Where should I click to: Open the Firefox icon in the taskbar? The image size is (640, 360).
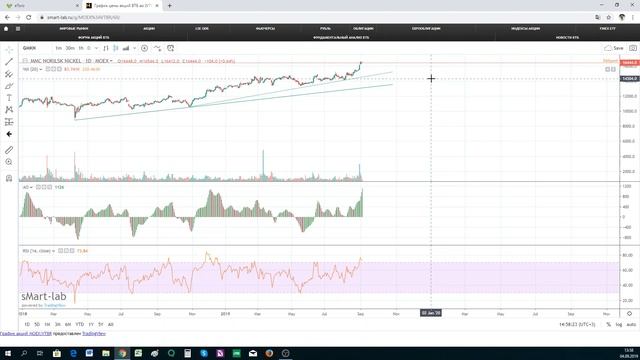pyautogui.click(x=269, y=353)
